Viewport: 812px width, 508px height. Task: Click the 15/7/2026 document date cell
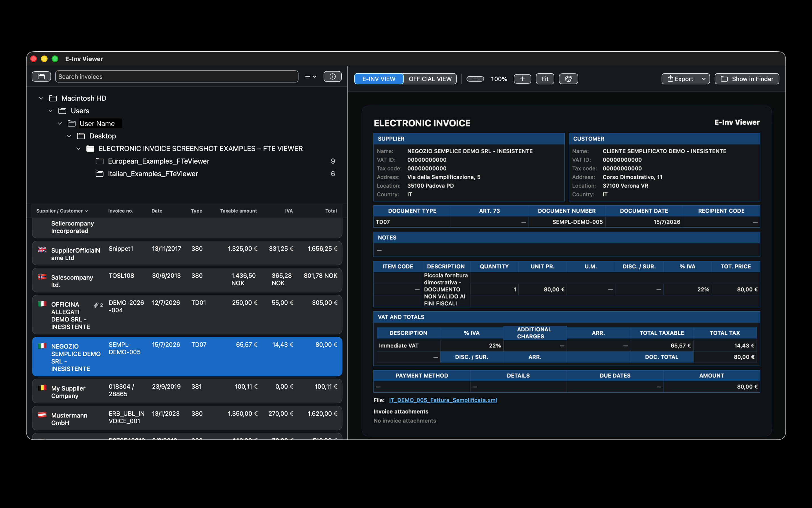pos(644,222)
